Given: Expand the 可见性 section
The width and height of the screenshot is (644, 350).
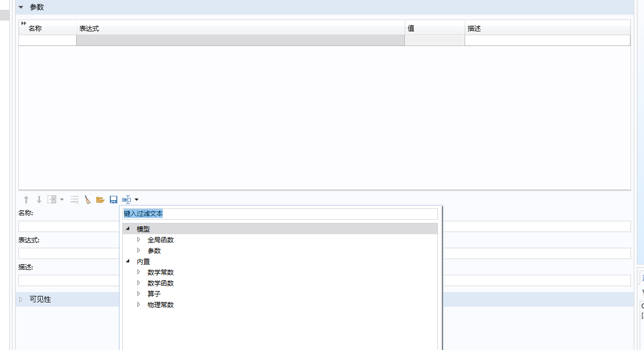Looking at the screenshot, I should coord(21,299).
